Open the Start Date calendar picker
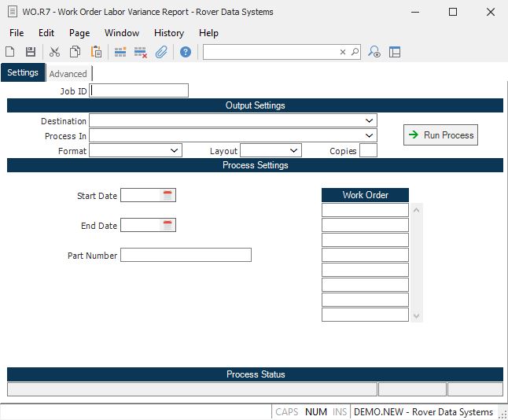This screenshot has height=420, width=508. coord(167,195)
